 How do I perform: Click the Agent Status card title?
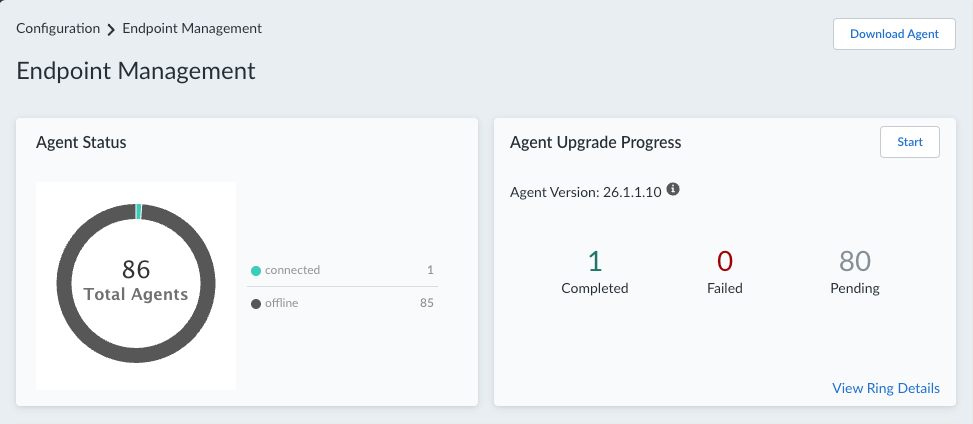(x=81, y=143)
